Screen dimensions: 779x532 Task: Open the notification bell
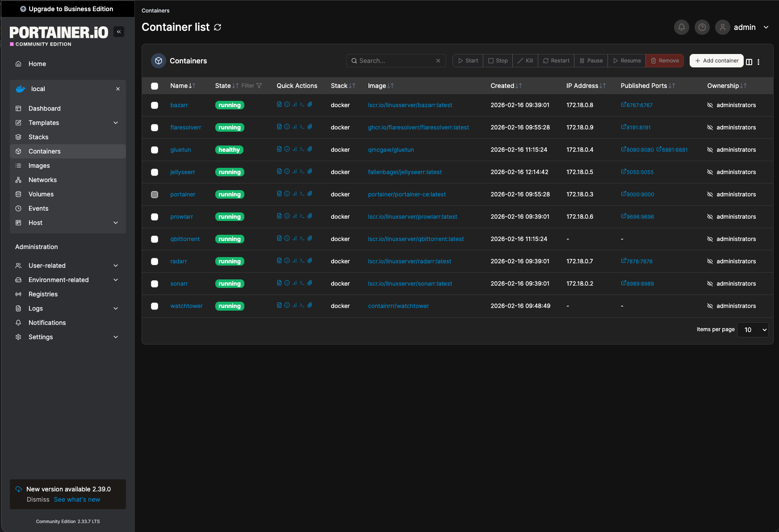pyautogui.click(x=681, y=27)
